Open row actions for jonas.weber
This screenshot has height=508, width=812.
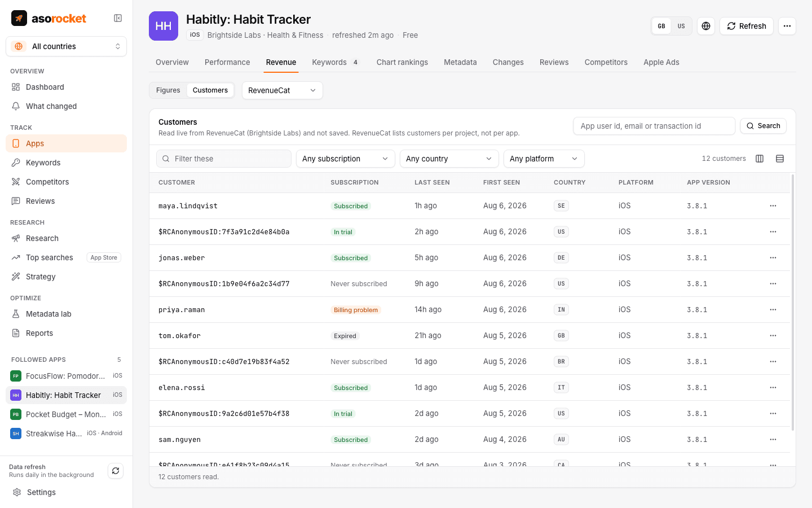[x=773, y=258]
